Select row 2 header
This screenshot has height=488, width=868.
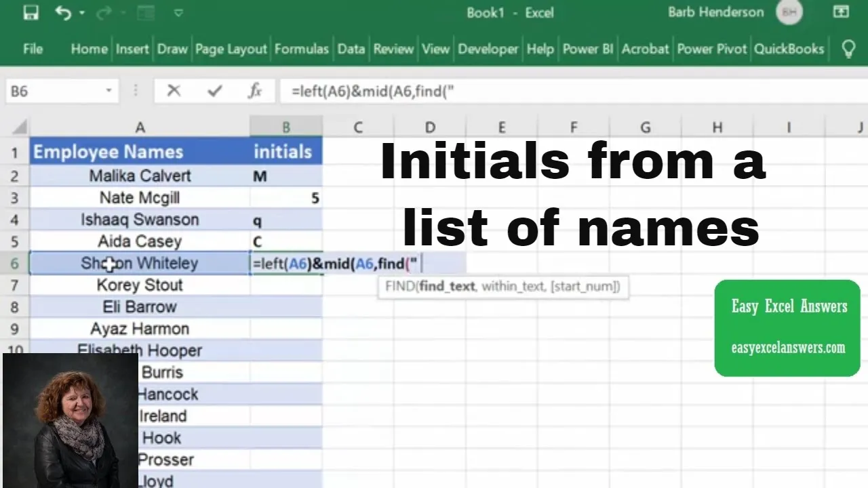[x=14, y=176]
